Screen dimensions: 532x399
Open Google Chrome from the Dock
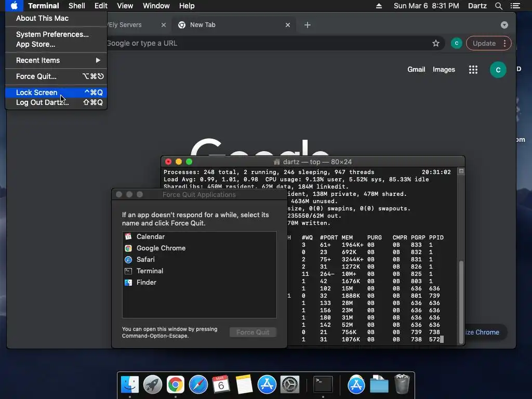[176, 384]
